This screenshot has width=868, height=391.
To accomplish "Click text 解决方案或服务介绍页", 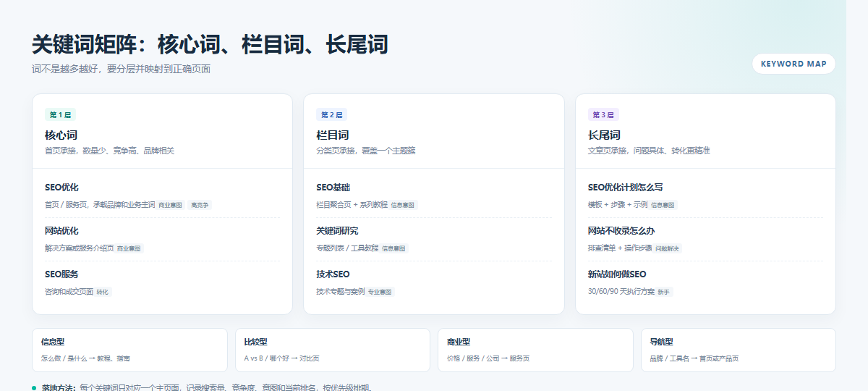I will pos(79,248).
